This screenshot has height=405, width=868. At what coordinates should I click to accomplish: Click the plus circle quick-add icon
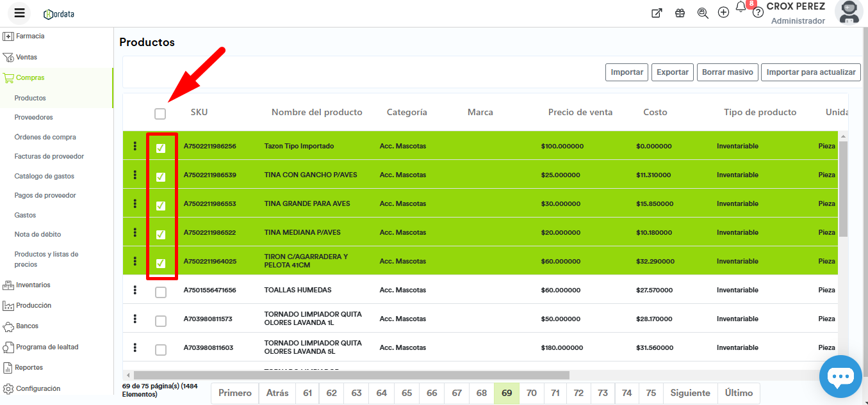coord(723,13)
